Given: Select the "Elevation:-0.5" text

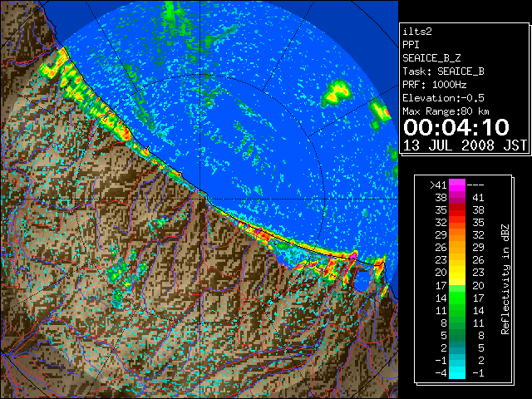Looking at the screenshot, I should coord(443,98).
